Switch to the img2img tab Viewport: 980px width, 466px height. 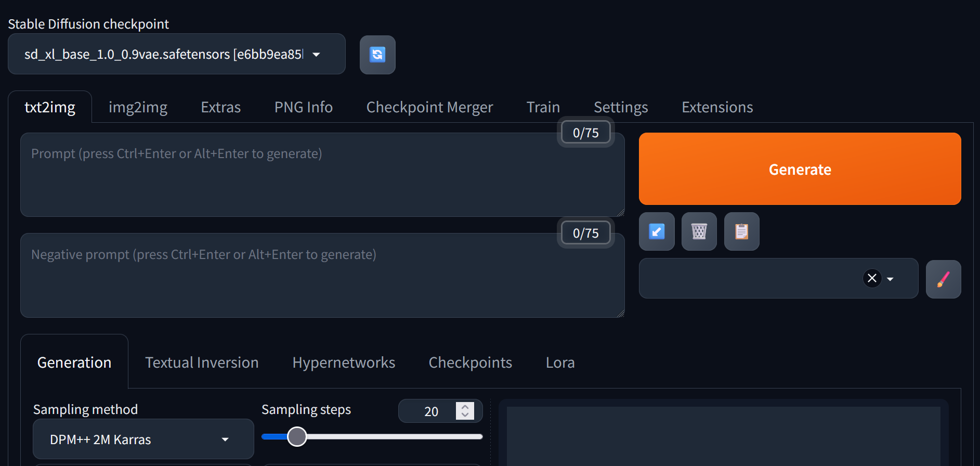[x=138, y=107]
